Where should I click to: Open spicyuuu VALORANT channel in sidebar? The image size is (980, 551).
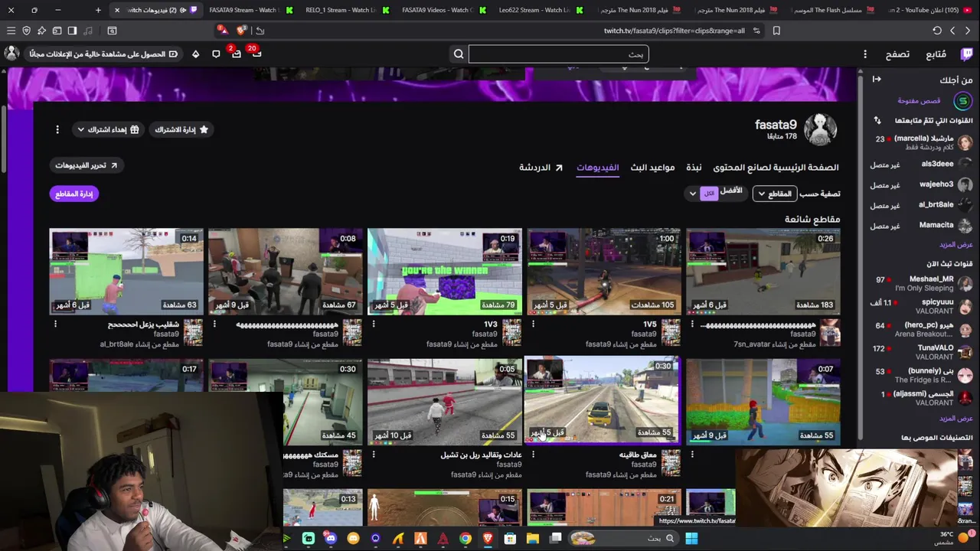(x=922, y=306)
